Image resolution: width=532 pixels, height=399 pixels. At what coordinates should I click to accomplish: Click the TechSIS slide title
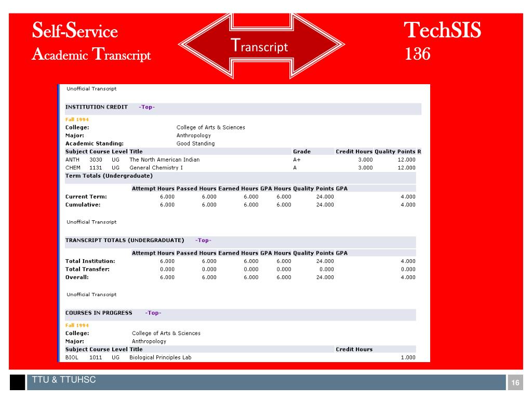443,30
